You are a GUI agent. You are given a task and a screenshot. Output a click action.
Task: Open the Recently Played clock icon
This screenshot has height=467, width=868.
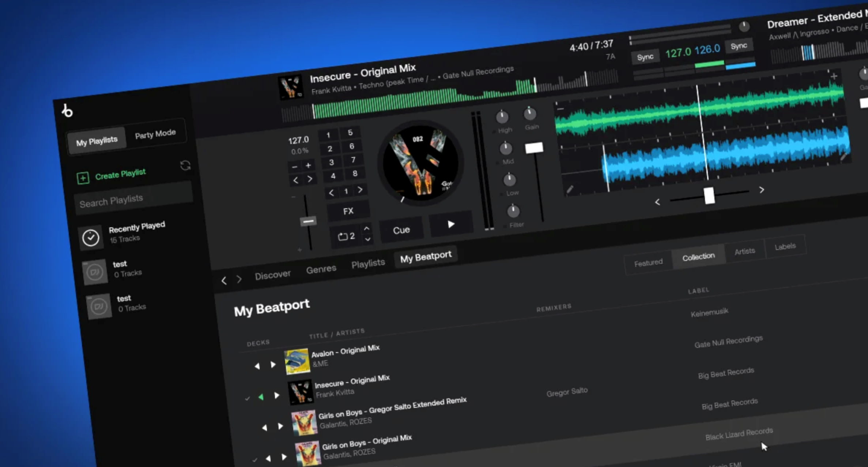point(91,238)
